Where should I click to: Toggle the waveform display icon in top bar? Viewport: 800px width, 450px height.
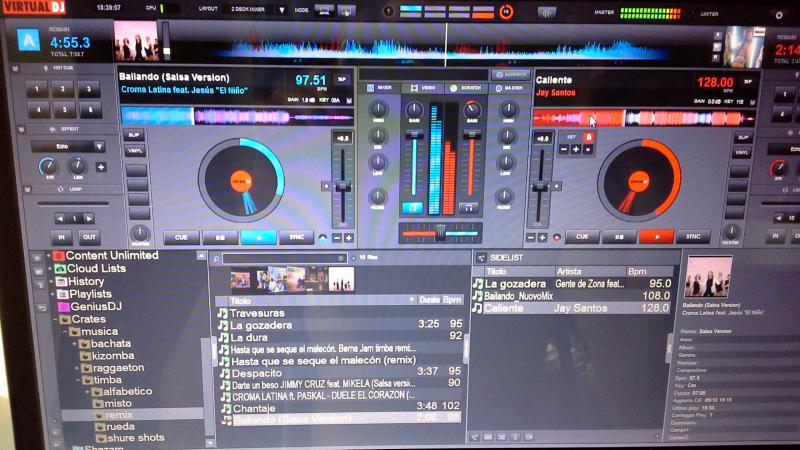click(x=546, y=13)
